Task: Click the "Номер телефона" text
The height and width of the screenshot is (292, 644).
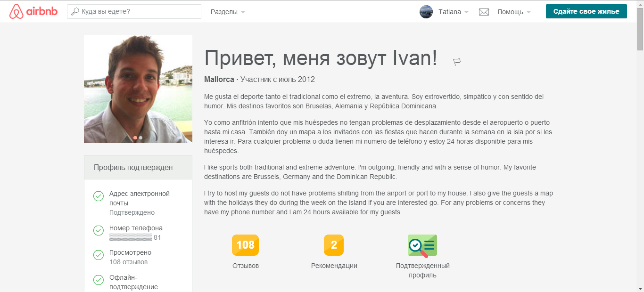Action: click(136, 228)
